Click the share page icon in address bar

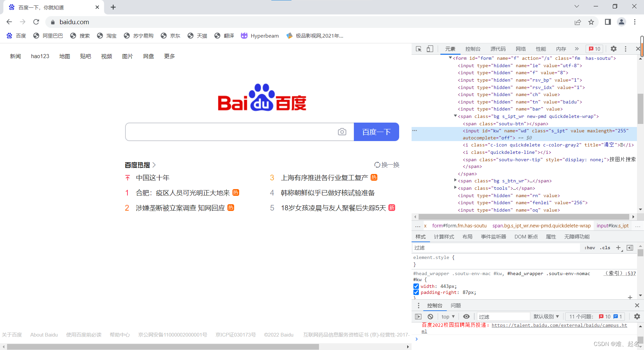pyautogui.click(x=578, y=22)
